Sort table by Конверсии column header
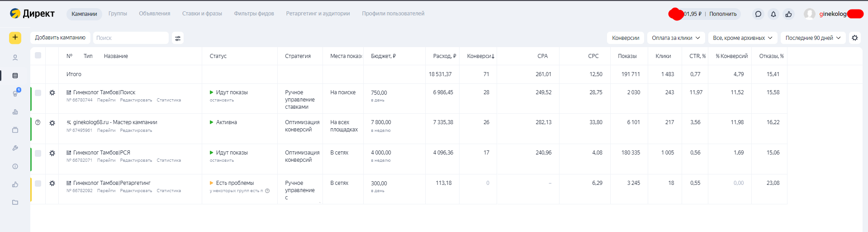The image size is (868, 232). pos(480,56)
